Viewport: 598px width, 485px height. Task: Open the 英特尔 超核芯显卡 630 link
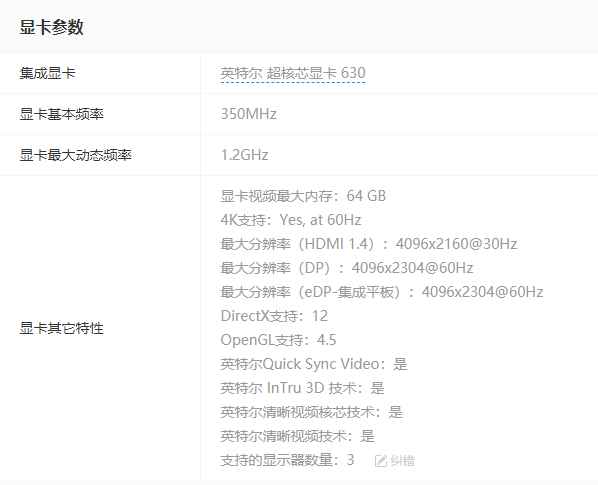tap(293, 73)
